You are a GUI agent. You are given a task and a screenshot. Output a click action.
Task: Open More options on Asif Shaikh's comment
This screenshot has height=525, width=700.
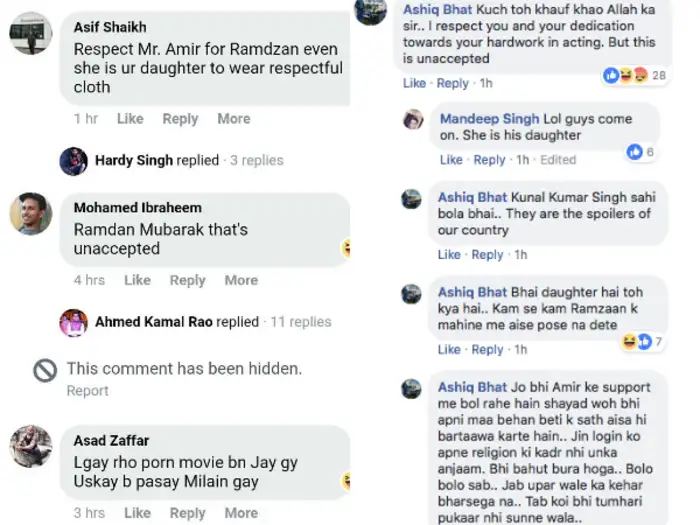(x=234, y=118)
